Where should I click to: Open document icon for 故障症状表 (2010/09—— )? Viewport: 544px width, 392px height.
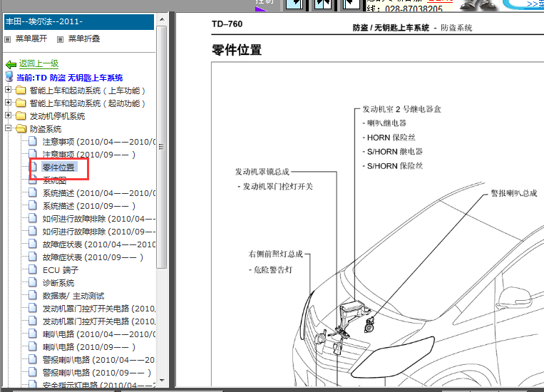click(x=33, y=257)
